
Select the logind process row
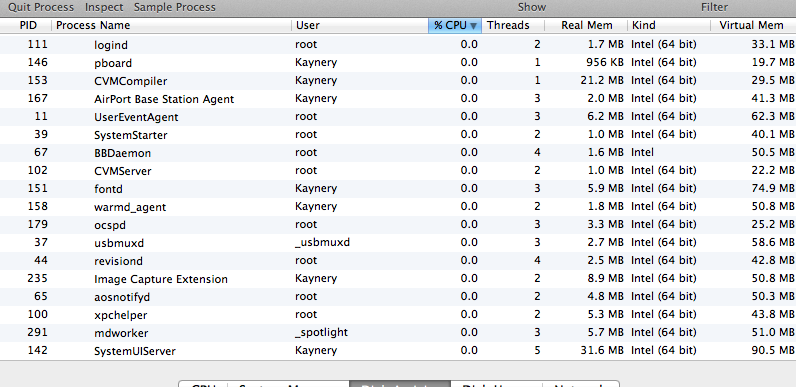(398, 45)
